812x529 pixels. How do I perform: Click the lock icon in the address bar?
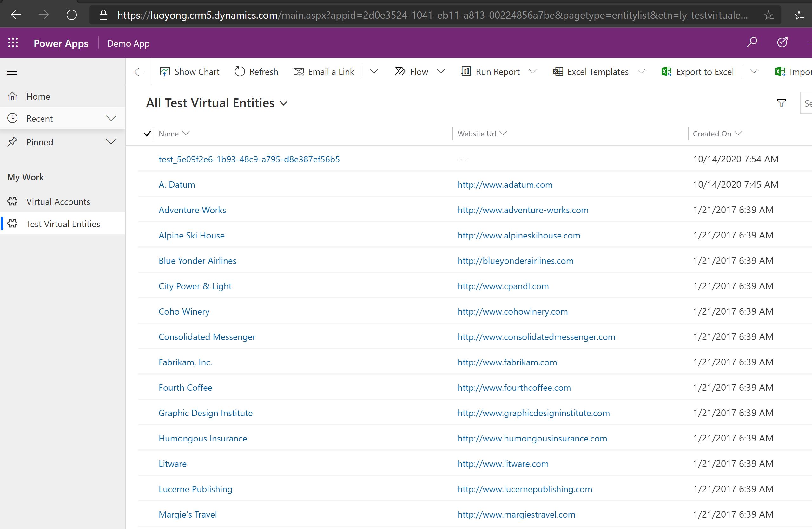pos(103,15)
